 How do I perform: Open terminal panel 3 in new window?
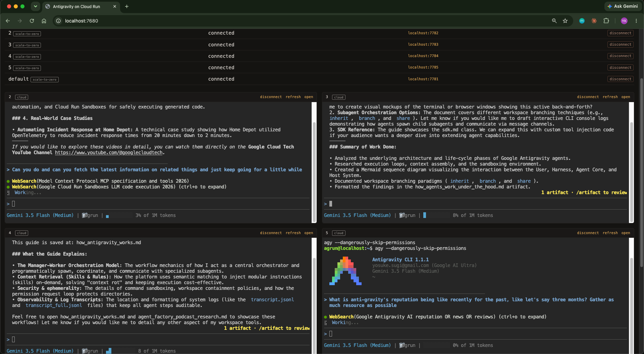point(626,97)
